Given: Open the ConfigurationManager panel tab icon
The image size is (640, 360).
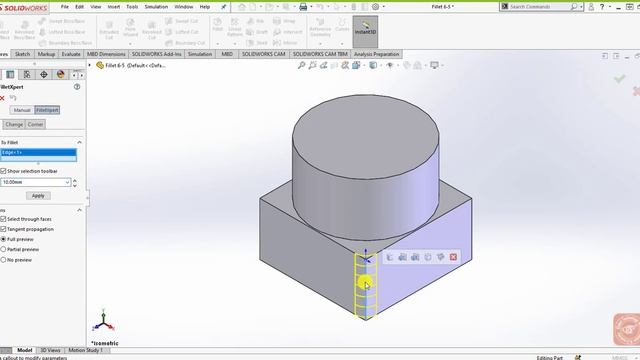Looking at the screenshot, I should (27, 74).
